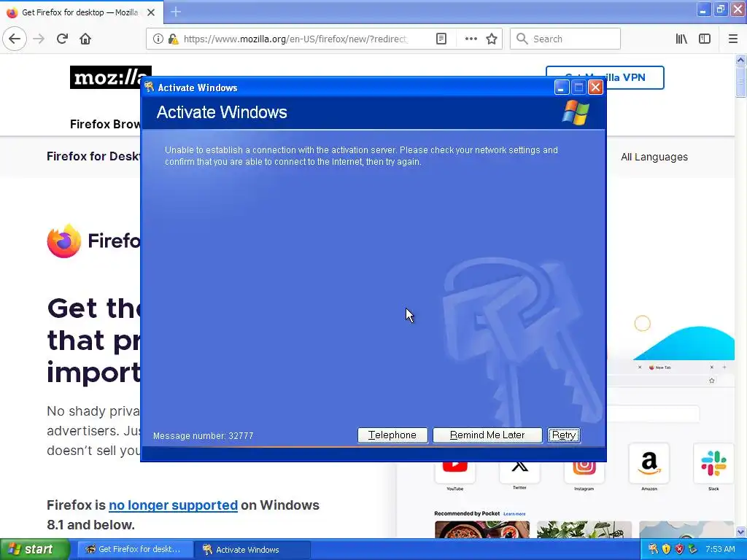Close the Get Firefox for desktop tab
Screen dimensions: 747x560
coord(151,12)
